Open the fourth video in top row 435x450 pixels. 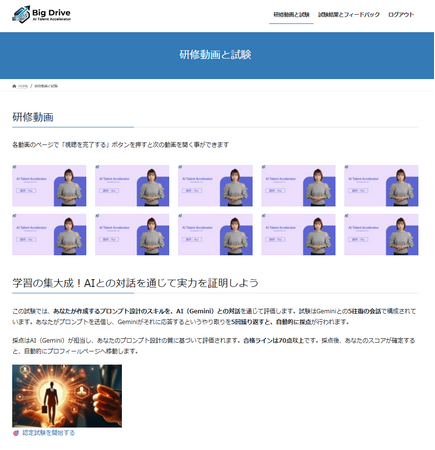(298, 186)
